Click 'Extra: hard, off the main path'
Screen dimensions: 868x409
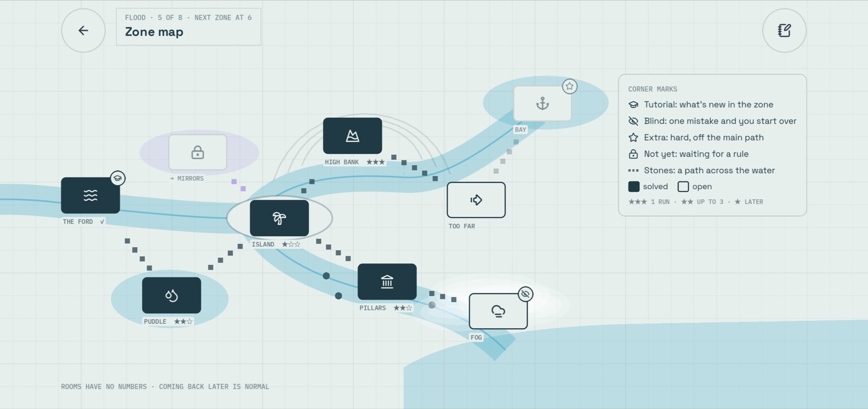(704, 137)
